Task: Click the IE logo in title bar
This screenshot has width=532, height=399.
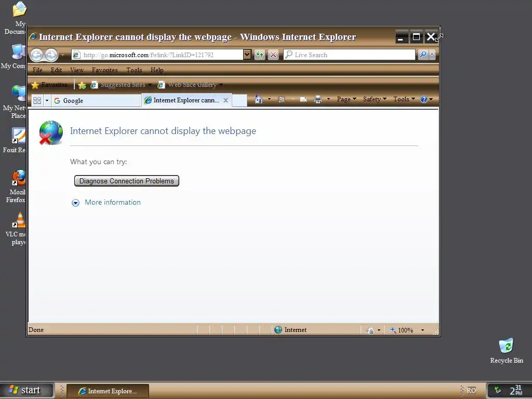Action: pos(33,36)
